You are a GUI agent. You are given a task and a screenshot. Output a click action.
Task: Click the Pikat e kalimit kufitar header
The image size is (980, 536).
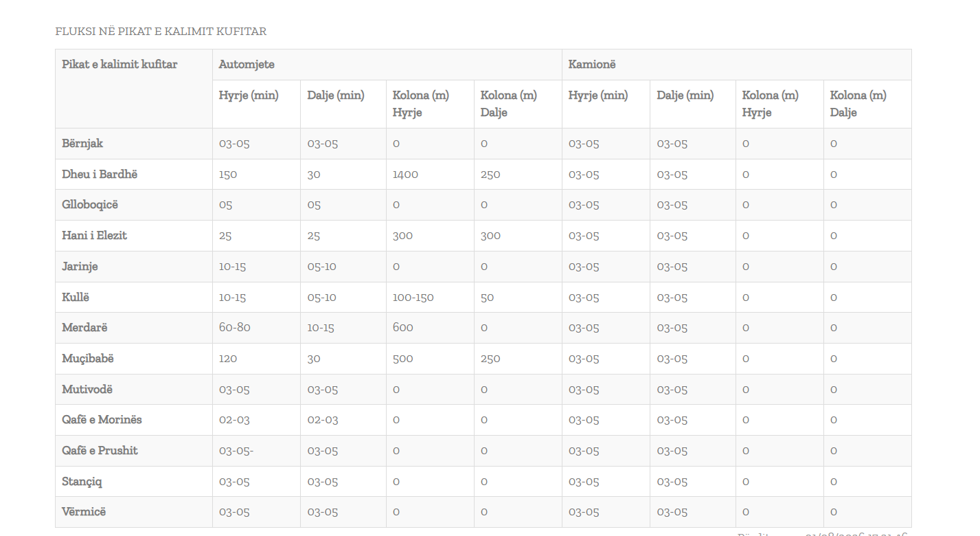click(119, 65)
